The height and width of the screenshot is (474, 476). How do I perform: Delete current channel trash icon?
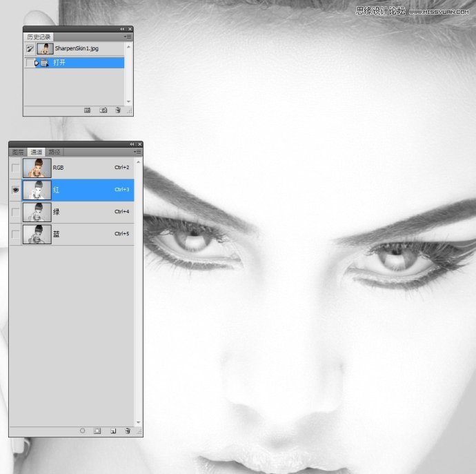pos(128,431)
